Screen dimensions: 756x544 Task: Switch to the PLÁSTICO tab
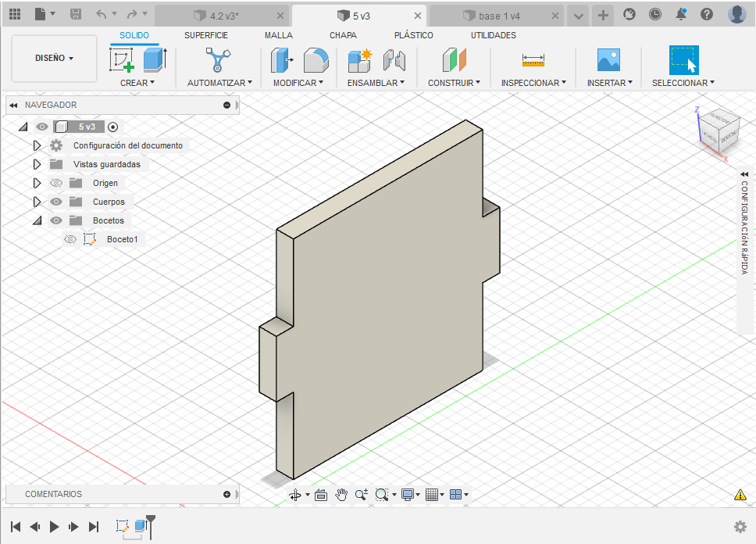414,35
